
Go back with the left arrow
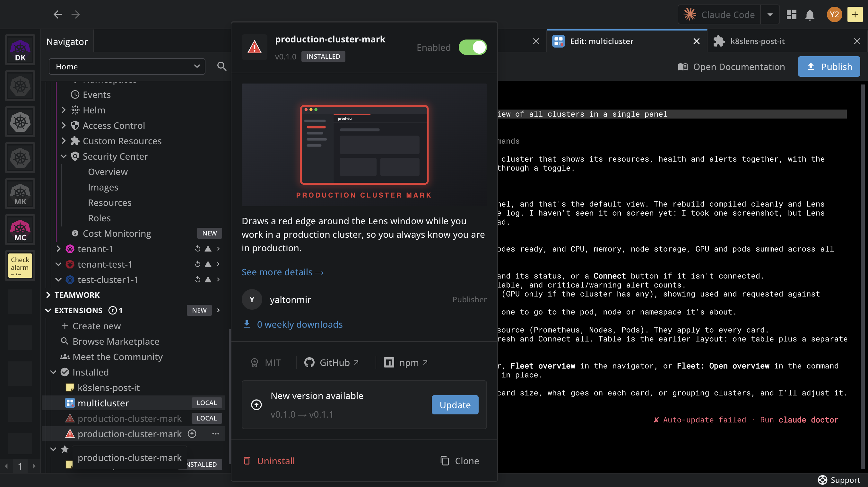pos(57,14)
